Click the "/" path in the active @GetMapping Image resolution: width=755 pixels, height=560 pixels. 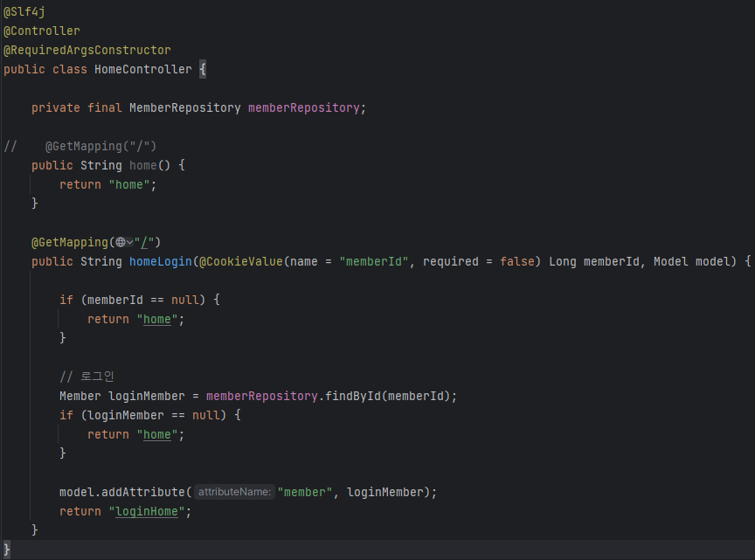tap(144, 242)
